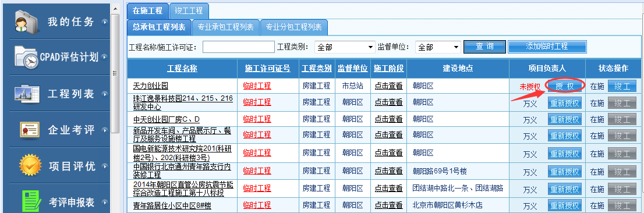The width and height of the screenshot is (644, 213).
Task: Select the 专业承包工程列表 tab
Action: (226, 27)
